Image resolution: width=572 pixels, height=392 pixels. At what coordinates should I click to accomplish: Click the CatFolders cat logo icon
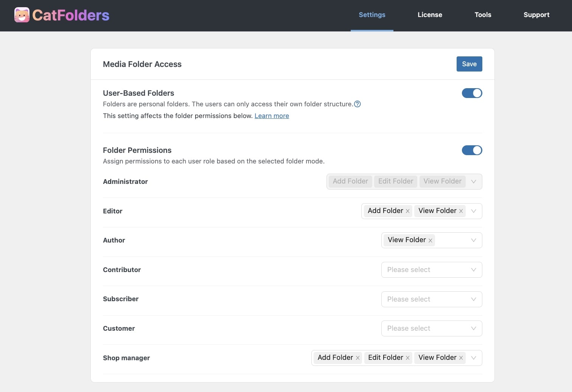(x=22, y=15)
